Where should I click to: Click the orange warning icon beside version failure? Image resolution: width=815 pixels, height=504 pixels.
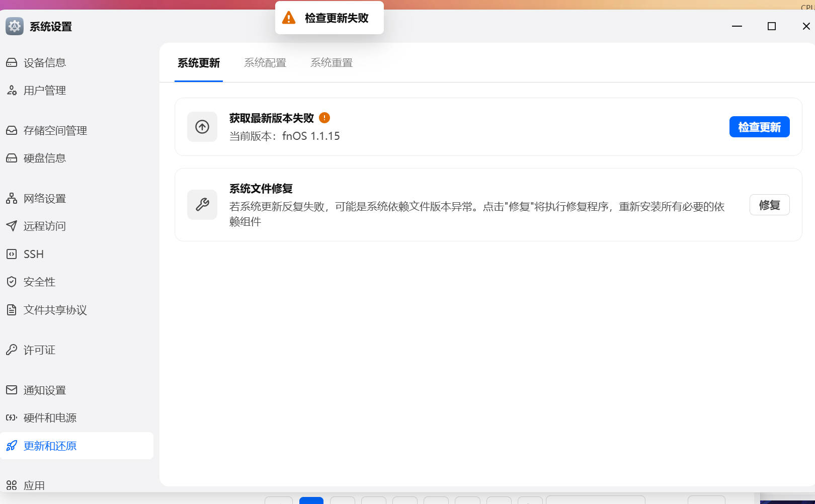click(324, 118)
